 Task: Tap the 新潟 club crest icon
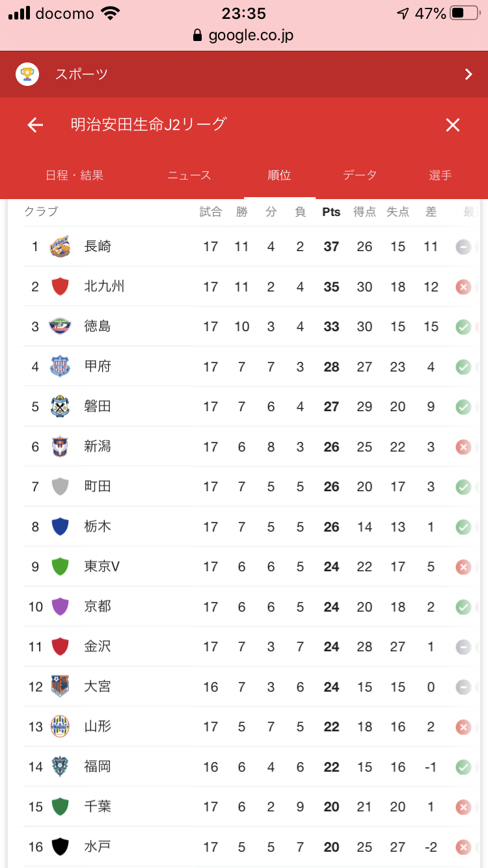point(60,447)
